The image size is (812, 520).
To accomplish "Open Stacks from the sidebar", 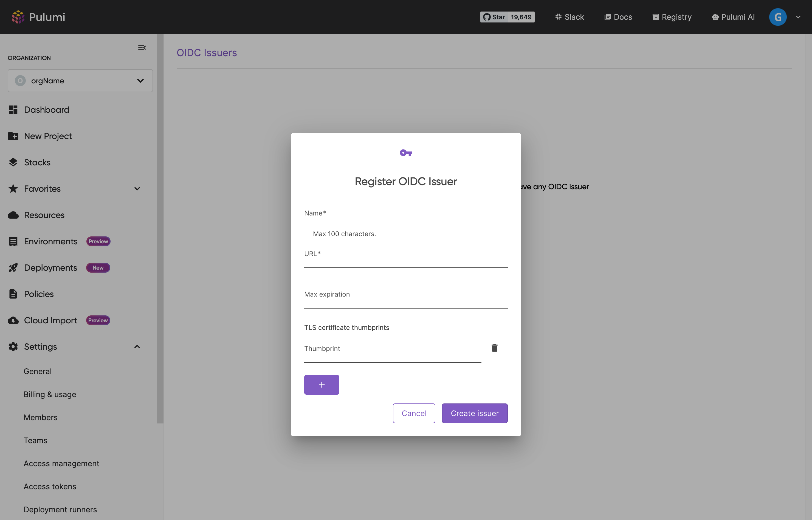I will pyautogui.click(x=37, y=162).
